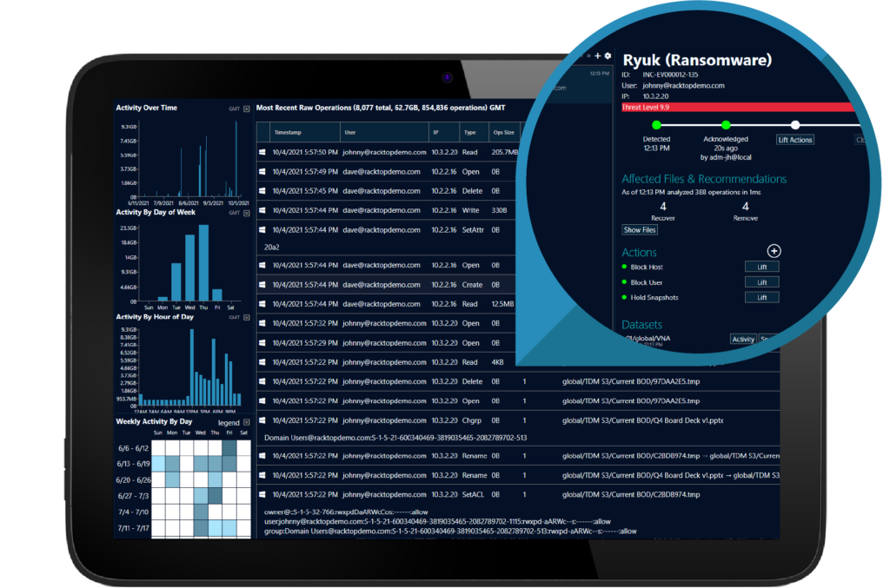Click the Recover count of 4
The height and width of the screenshot is (588, 890).
(x=663, y=207)
